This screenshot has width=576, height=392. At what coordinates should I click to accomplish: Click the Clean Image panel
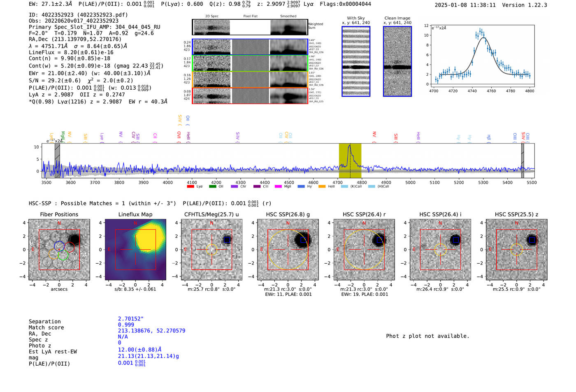coord(397,61)
